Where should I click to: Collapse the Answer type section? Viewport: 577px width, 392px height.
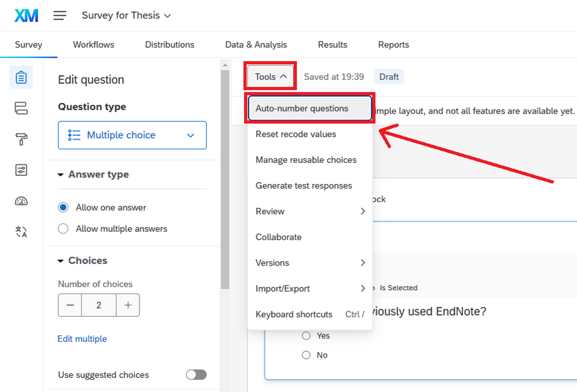coord(61,175)
